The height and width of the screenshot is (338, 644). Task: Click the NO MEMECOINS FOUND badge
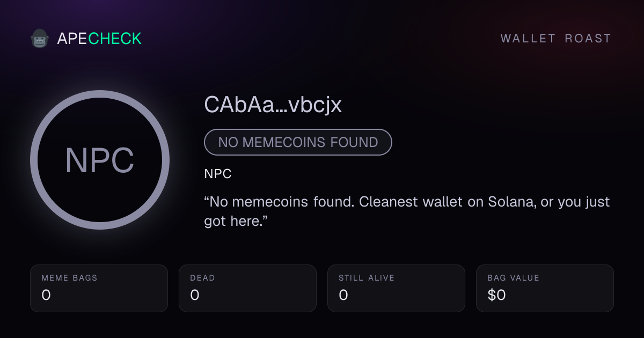click(x=298, y=142)
